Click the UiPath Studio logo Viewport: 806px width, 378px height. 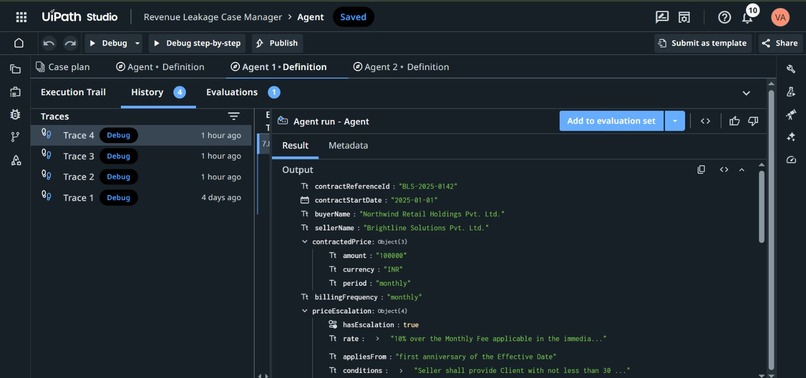click(80, 17)
